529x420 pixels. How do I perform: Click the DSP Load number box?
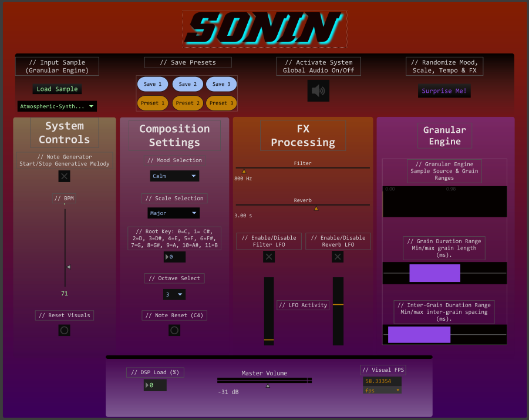[x=155, y=385]
